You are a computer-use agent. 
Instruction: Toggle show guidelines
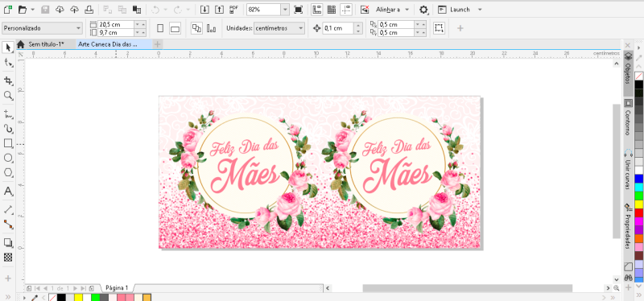pyautogui.click(x=346, y=9)
